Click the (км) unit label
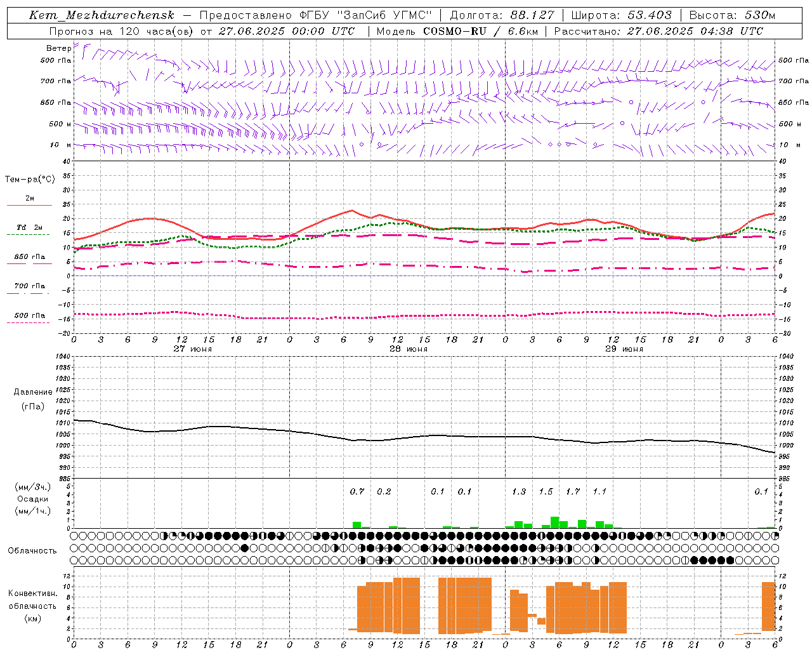The height and width of the screenshot is (650, 812). (33, 618)
